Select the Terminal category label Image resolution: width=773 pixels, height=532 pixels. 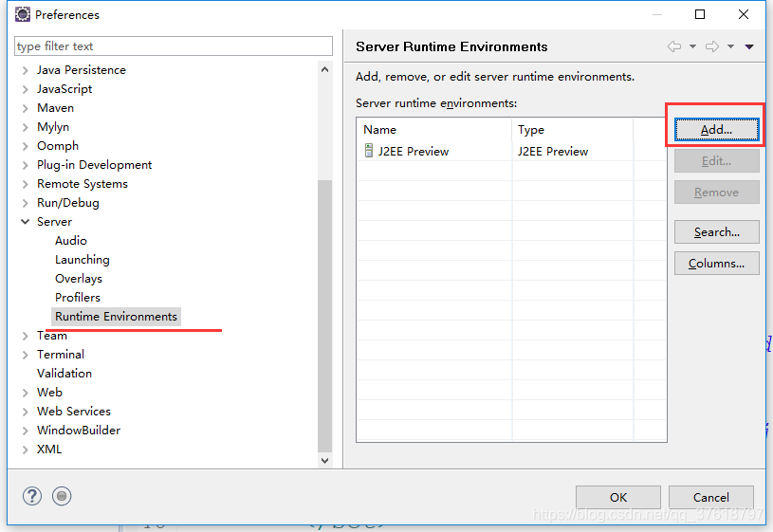60,355
